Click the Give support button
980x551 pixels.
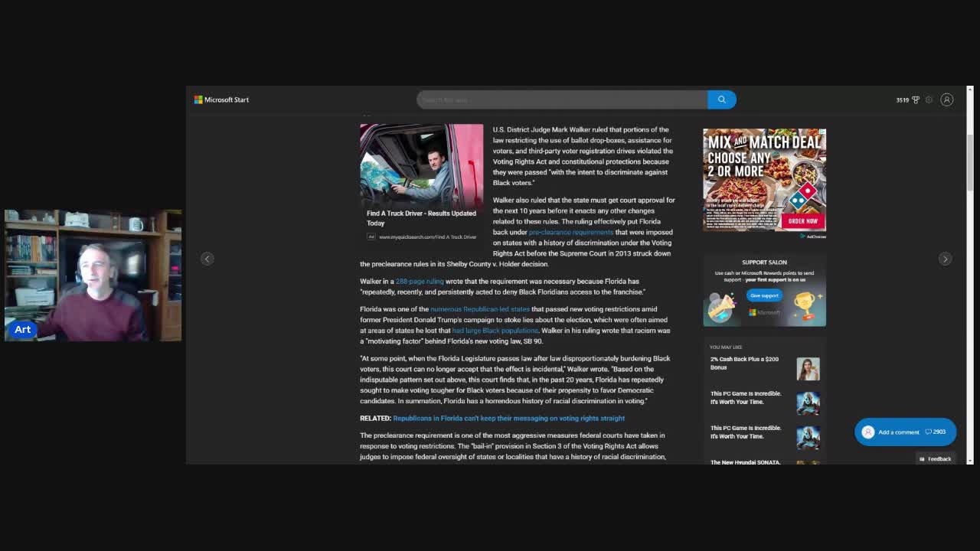click(764, 295)
